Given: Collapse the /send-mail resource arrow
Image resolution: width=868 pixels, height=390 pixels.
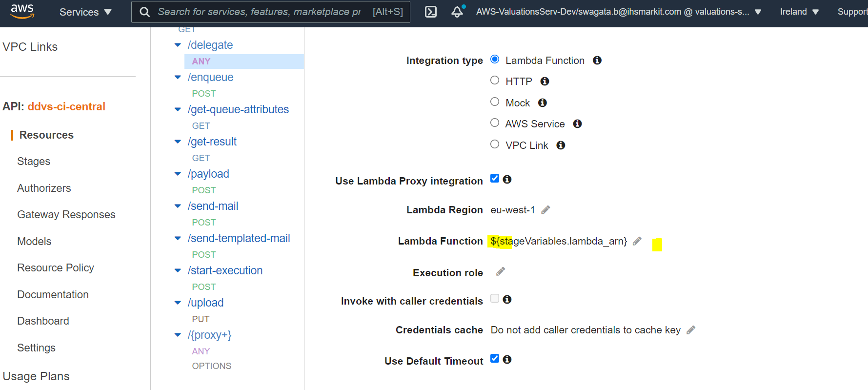Looking at the screenshot, I should click(178, 206).
